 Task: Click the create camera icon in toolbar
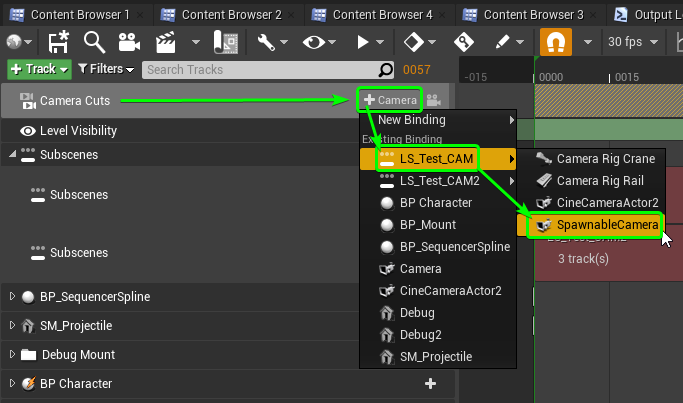pos(129,42)
